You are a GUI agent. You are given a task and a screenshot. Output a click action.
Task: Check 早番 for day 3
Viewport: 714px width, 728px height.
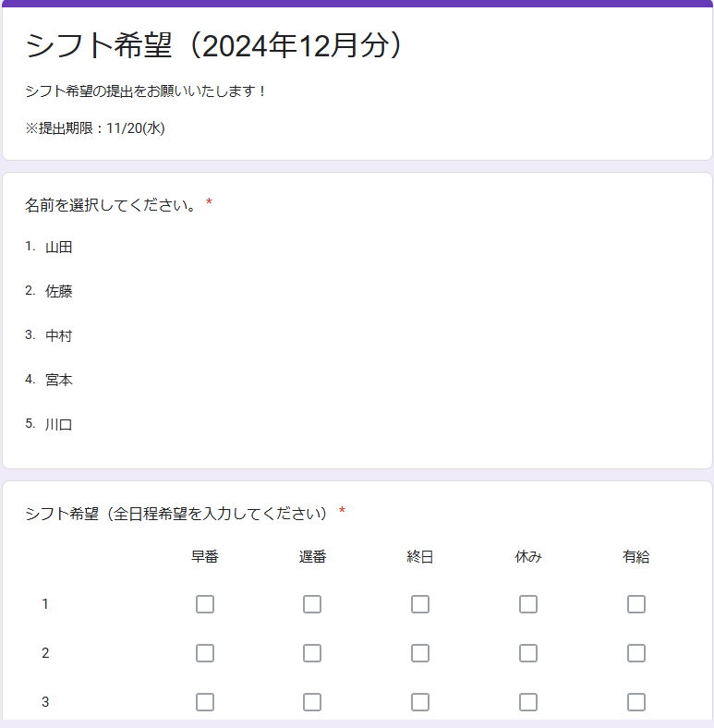point(205,702)
